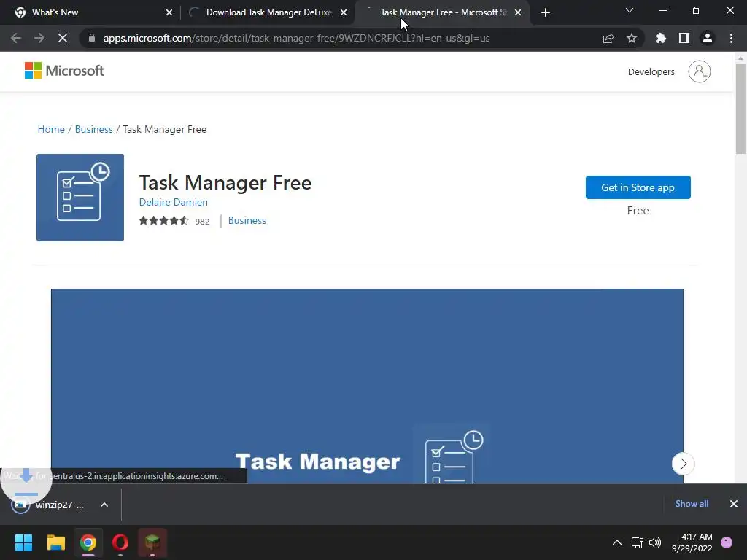Close the Task Manager Free tab
This screenshot has width=747, height=560.
coord(518,12)
